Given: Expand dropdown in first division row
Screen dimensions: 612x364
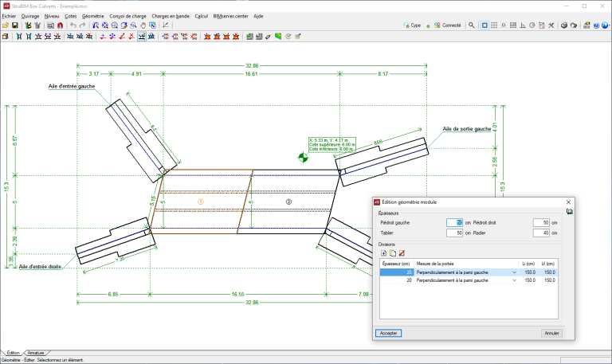Looking at the screenshot, I should point(514,272).
